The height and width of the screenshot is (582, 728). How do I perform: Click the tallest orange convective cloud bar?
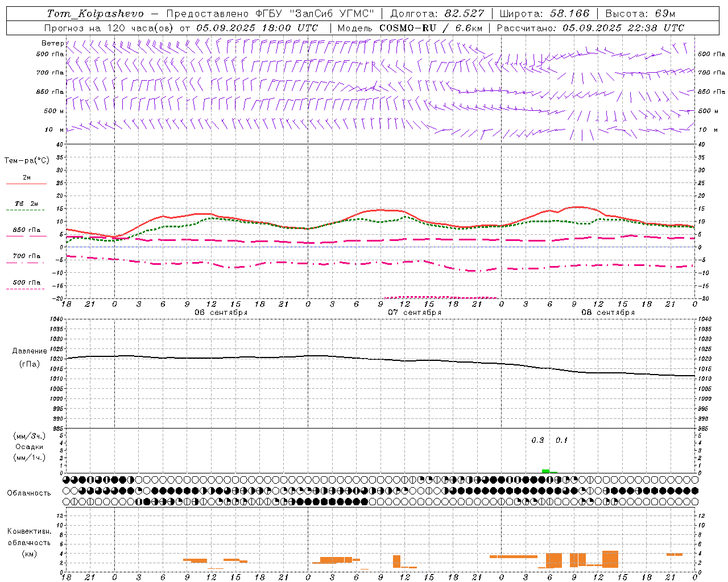pos(610,559)
